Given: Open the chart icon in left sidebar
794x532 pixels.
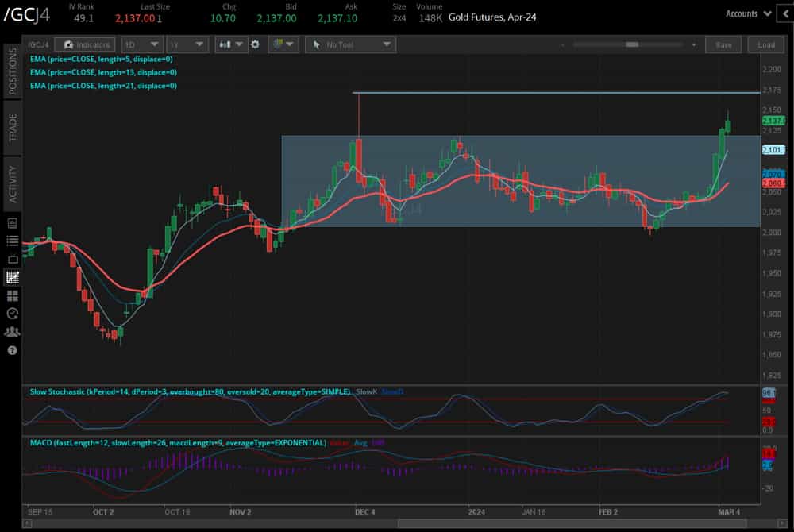Looking at the screenshot, I should [x=12, y=277].
